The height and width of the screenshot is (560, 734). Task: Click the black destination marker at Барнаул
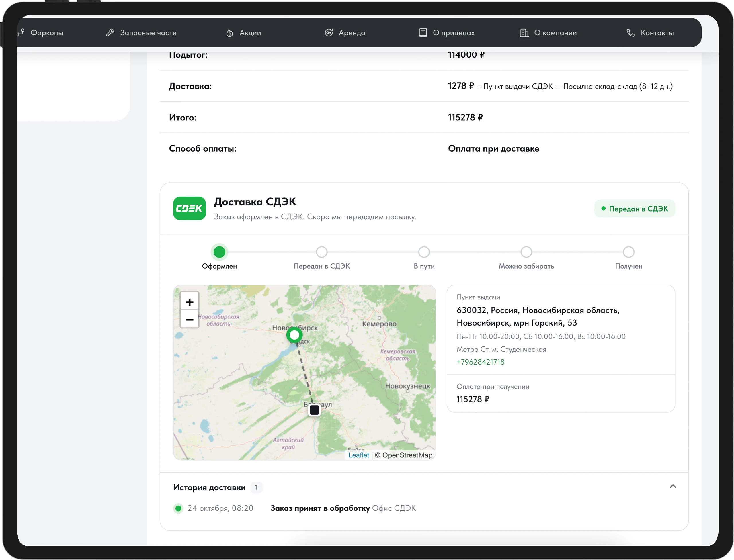(314, 410)
